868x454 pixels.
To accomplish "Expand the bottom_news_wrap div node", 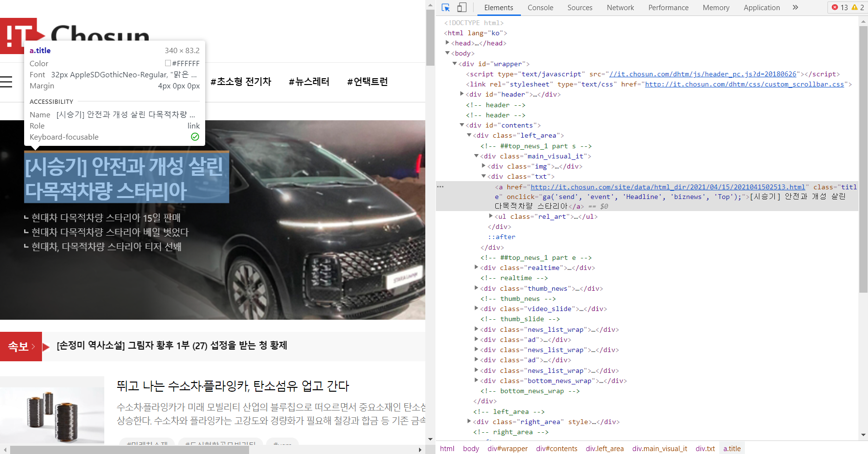I will tap(476, 381).
